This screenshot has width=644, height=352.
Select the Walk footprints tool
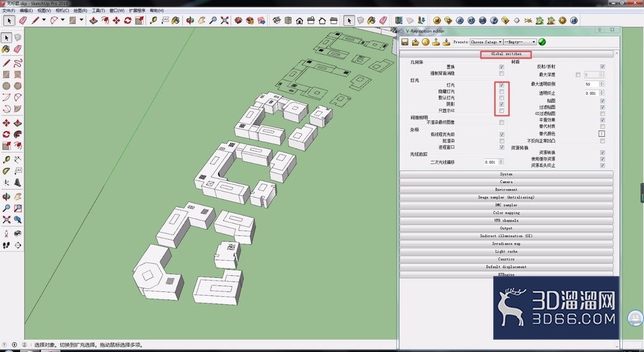(x=6, y=245)
